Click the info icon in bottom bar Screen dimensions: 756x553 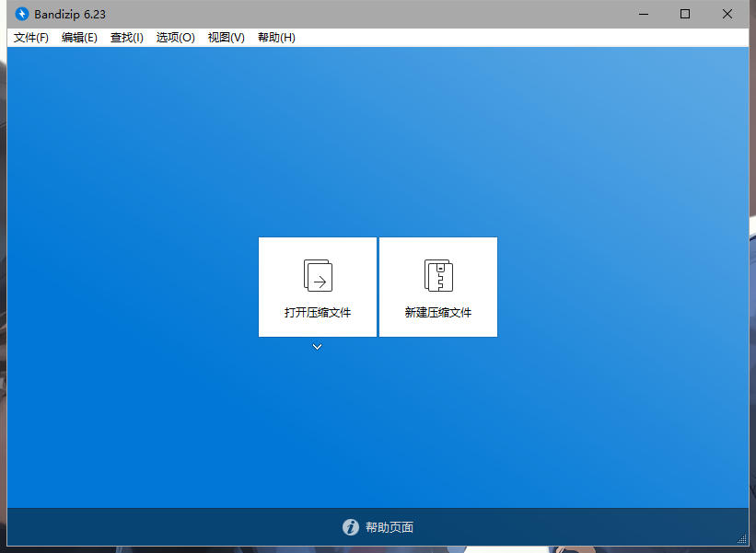point(350,527)
